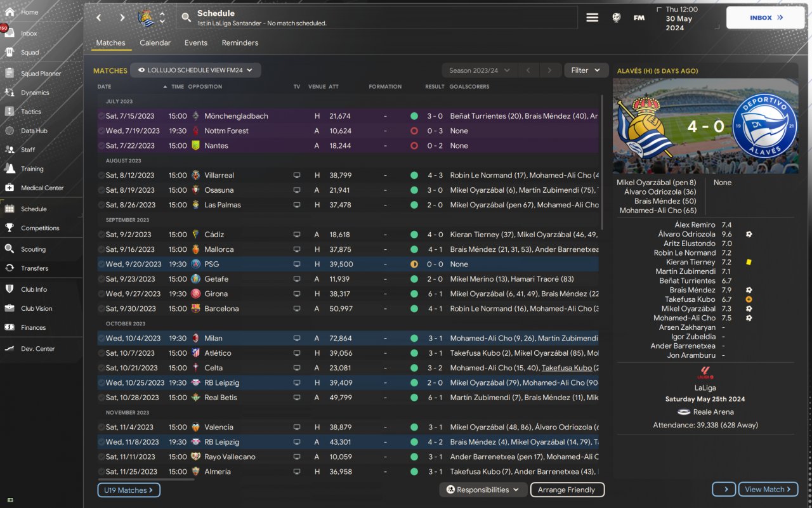Open the Transfers section icon
812x508 pixels.
click(10, 268)
